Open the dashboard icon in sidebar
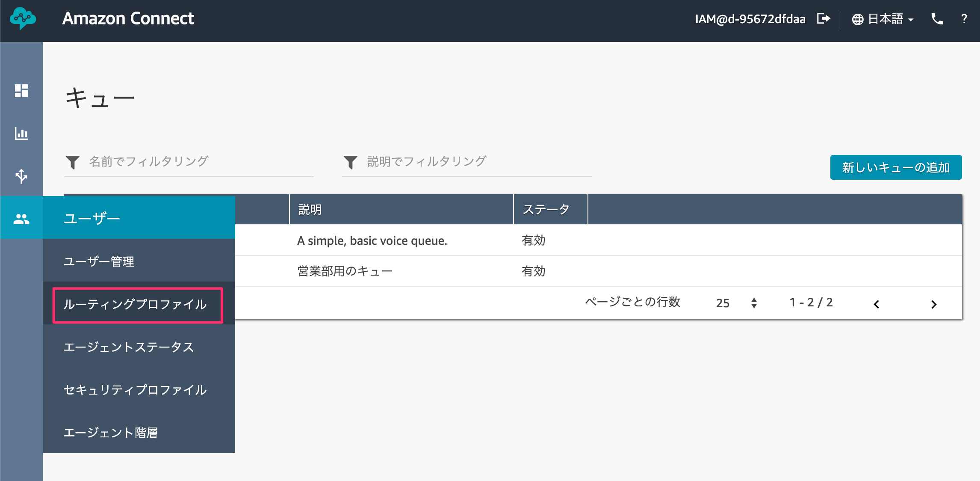This screenshot has height=481, width=980. (21, 91)
